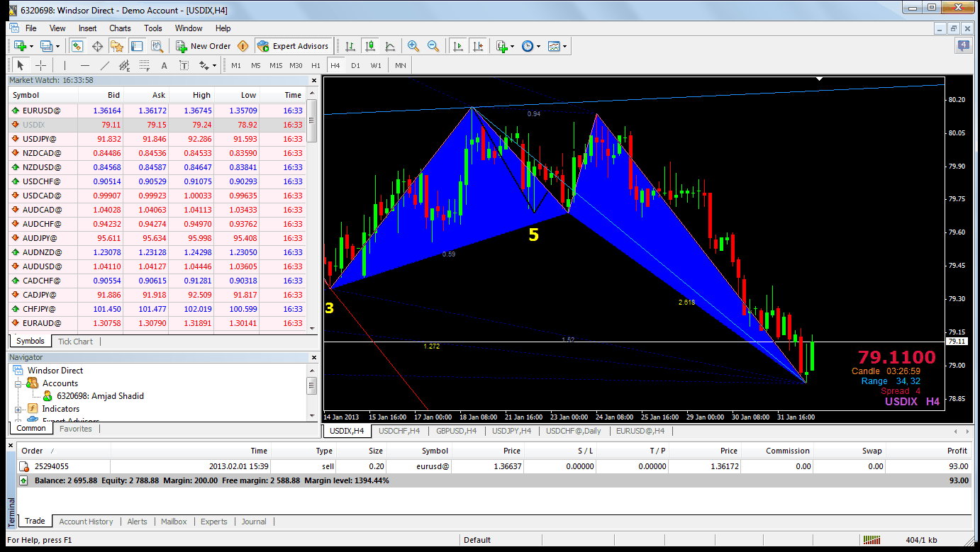This screenshot has width=980, height=552.
Task: Expand the Templates dropdown arrow
Action: [x=565, y=46]
